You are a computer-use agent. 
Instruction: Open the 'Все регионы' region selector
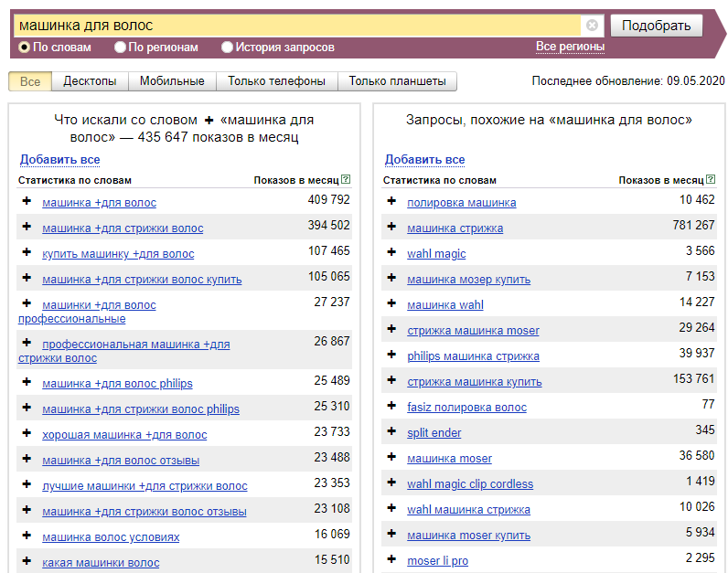pos(570,47)
